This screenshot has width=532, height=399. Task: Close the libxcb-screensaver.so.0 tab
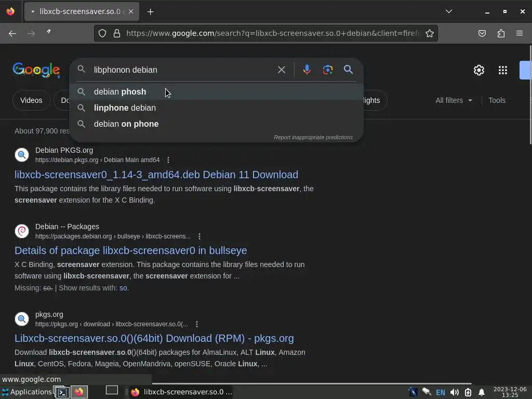coord(131,11)
